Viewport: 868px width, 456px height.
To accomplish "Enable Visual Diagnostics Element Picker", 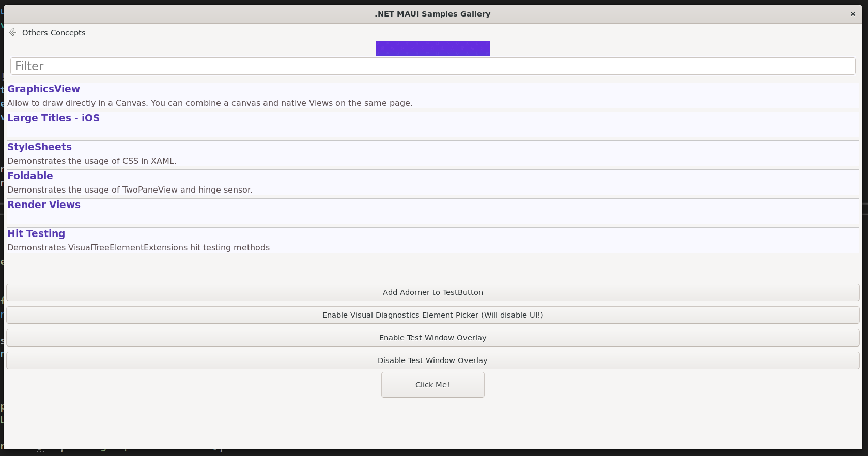I will 432,315.
